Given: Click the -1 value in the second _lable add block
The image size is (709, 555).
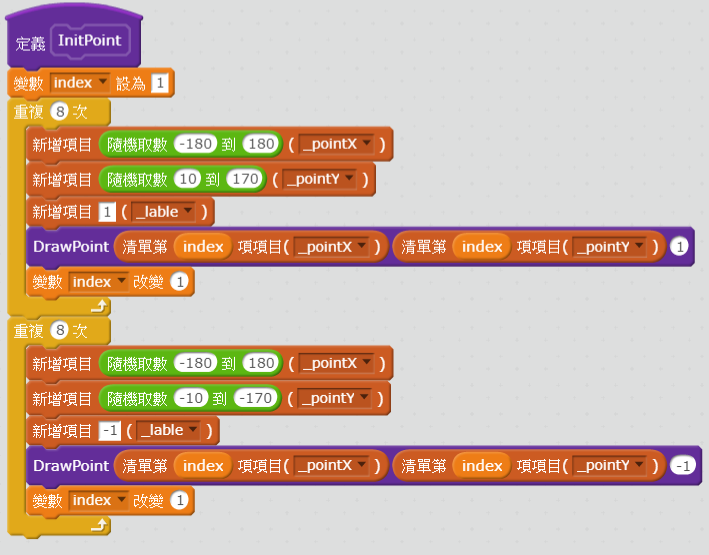Looking at the screenshot, I should click(110, 430).
